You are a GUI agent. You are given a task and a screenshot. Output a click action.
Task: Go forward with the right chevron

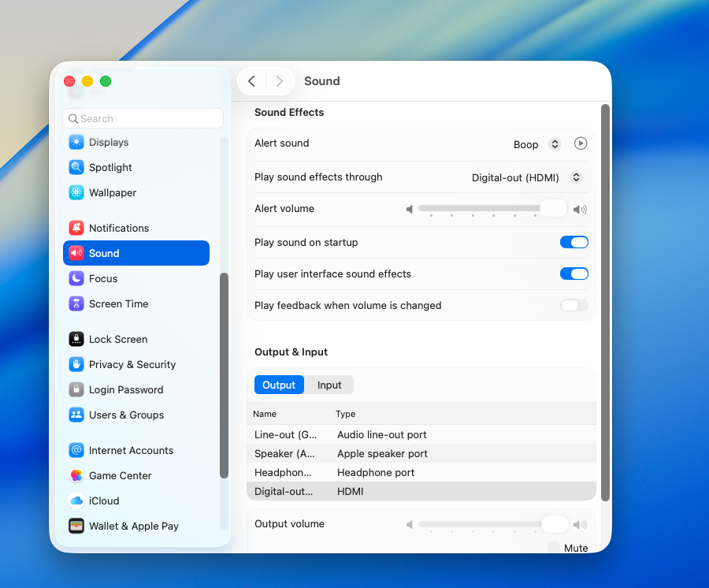280,81
